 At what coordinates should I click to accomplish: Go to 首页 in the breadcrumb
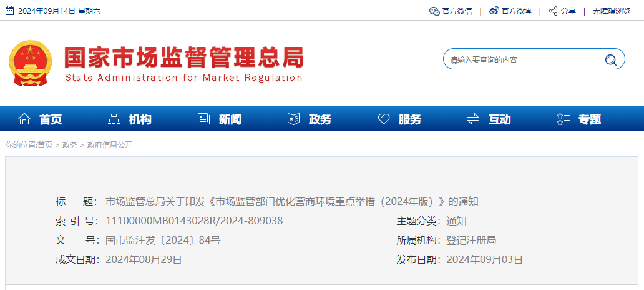[45, 145]
